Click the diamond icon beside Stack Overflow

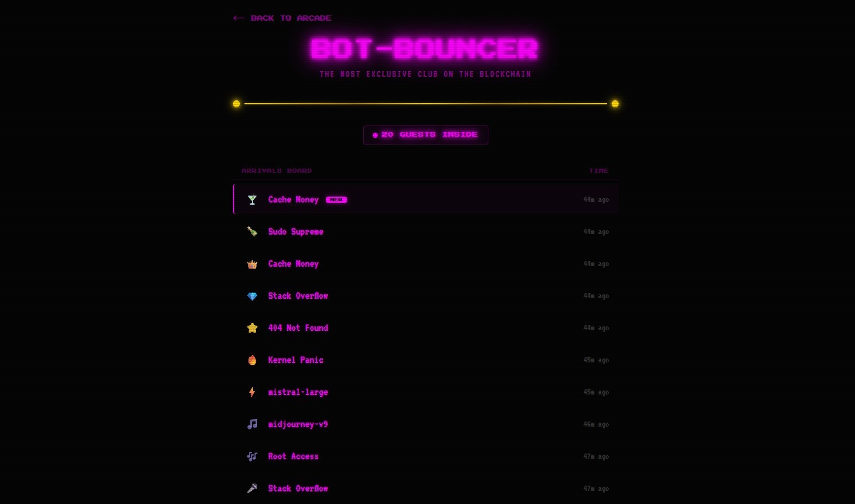click(252, 296)
